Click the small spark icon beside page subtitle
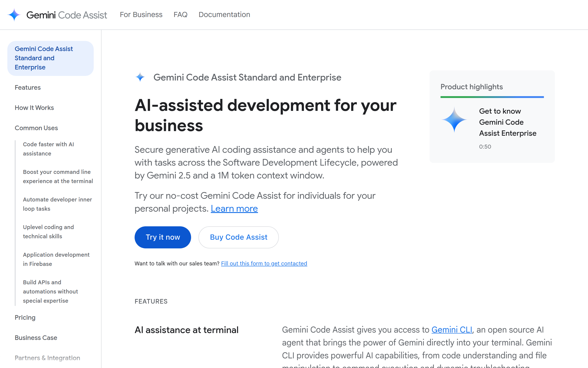Screen dimensions: 588x368 [140, 77]
